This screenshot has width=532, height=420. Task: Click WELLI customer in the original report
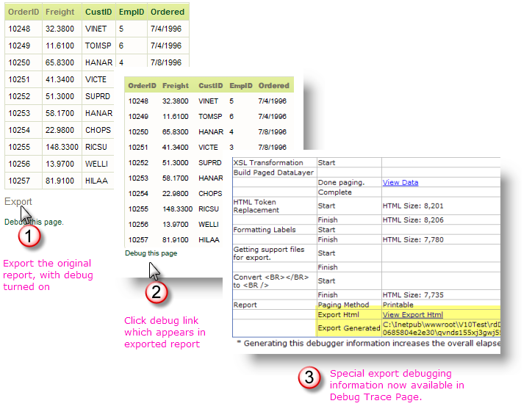96,164
